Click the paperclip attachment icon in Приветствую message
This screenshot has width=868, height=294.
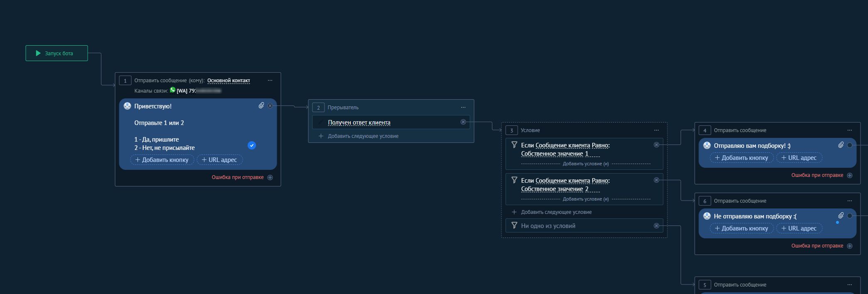(261, 105)
